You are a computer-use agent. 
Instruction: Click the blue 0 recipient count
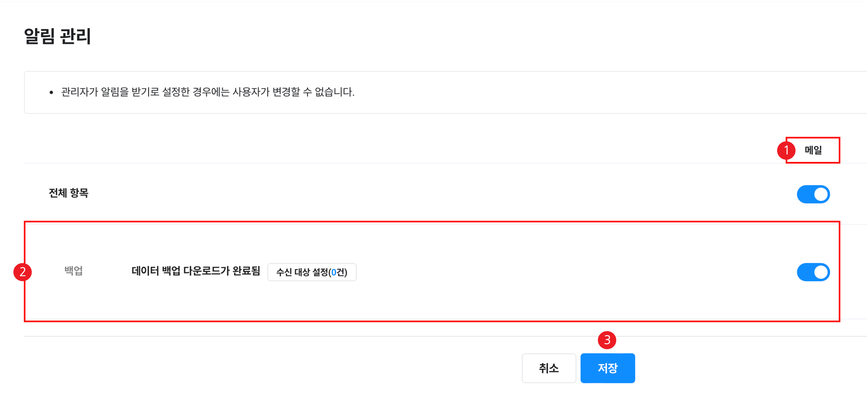click(x=334, y=272)
